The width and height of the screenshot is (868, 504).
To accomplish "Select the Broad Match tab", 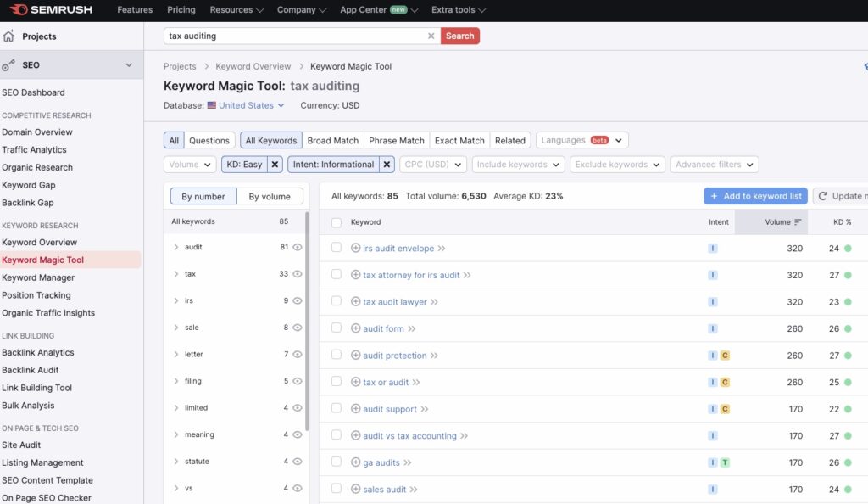I will [x=332, y=141].
